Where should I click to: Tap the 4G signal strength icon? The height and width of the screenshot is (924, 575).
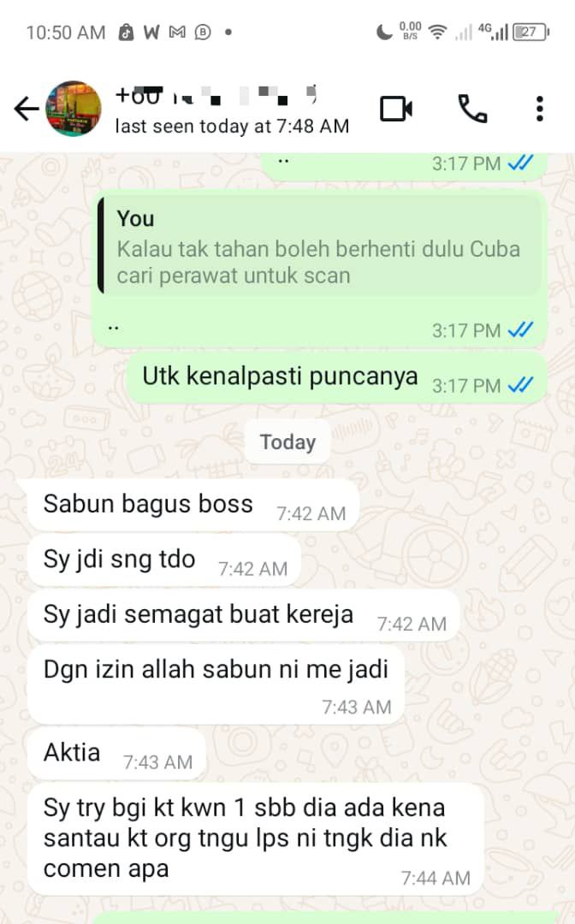pos(494,32)
